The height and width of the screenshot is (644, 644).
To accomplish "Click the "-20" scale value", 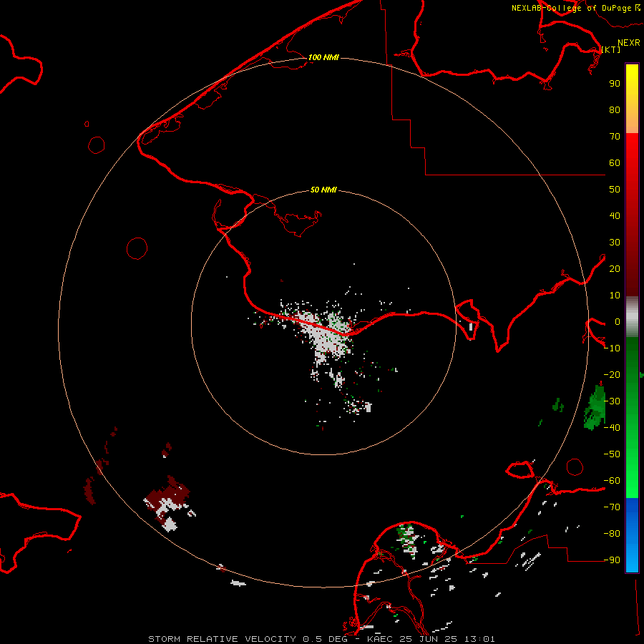I will click(x=612, y=374).
